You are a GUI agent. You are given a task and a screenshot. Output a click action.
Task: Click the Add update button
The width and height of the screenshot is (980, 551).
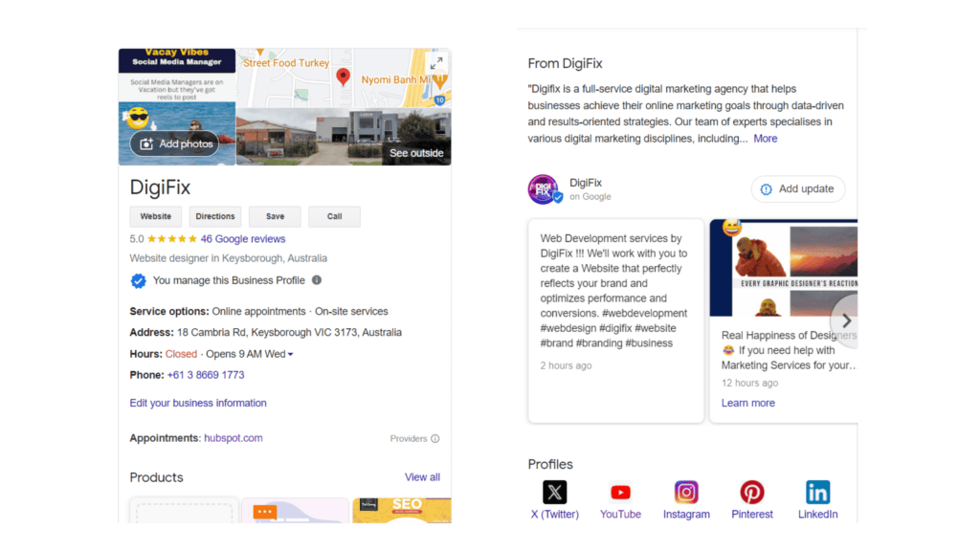pos(798,188)
